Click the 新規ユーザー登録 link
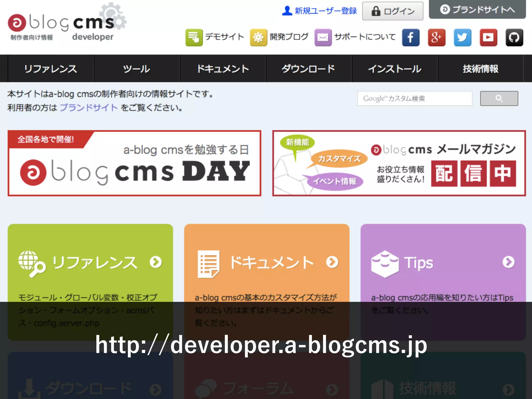 click(326, 11)
